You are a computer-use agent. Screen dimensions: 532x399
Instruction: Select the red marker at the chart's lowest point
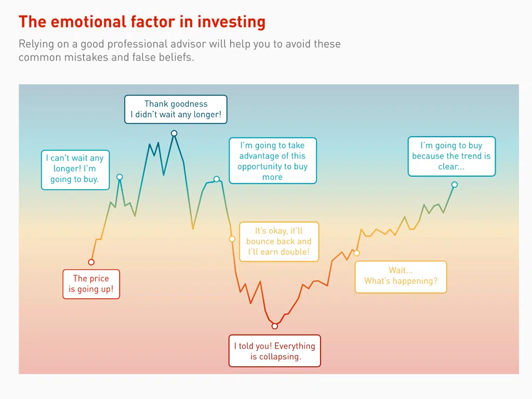coord(275,326)
